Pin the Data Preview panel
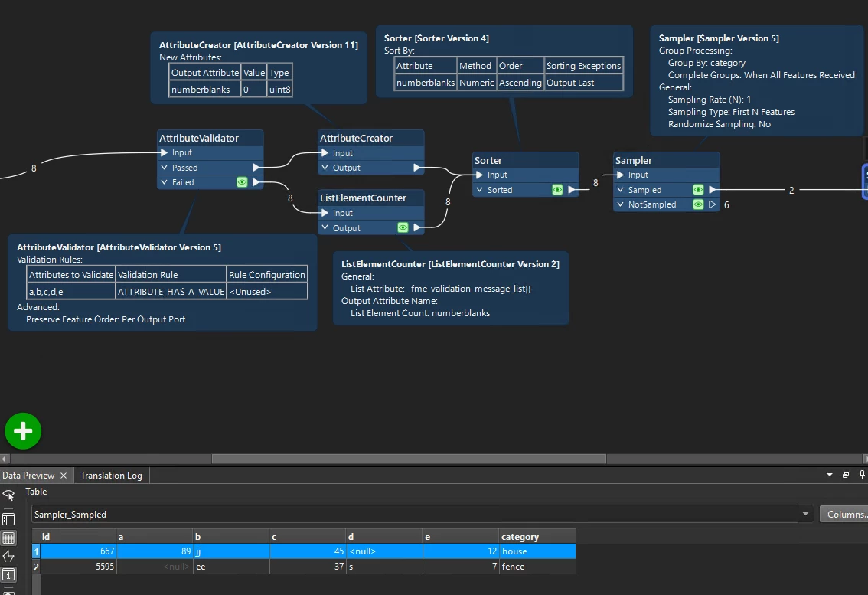Screen dimensions: 868x595 (x=862, y=475)
